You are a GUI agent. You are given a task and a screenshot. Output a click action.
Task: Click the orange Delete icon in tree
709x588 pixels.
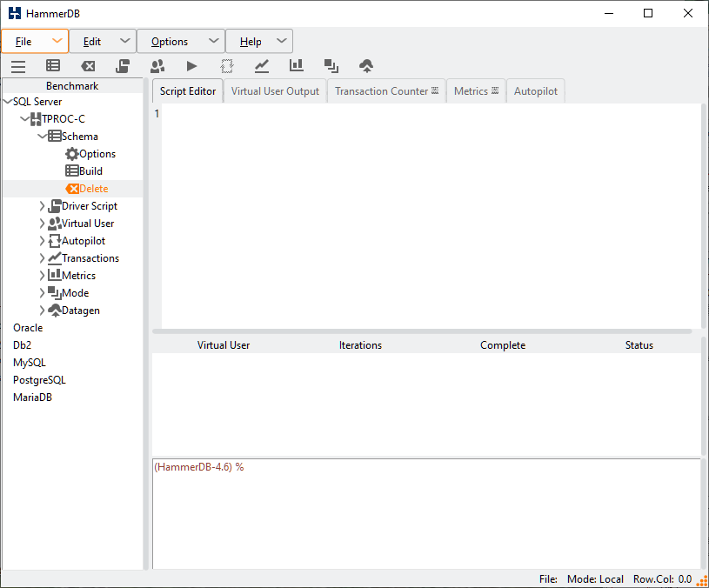click(x=72, y=189)
